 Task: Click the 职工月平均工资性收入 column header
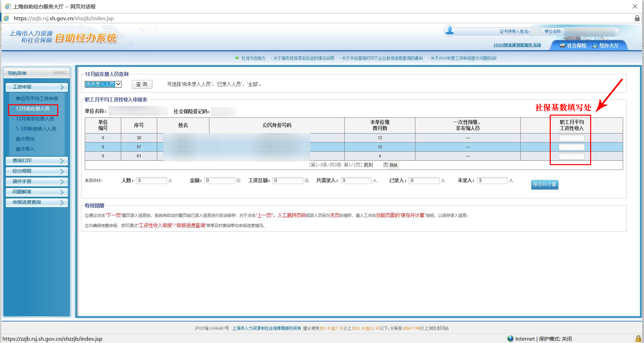point(572,125)
